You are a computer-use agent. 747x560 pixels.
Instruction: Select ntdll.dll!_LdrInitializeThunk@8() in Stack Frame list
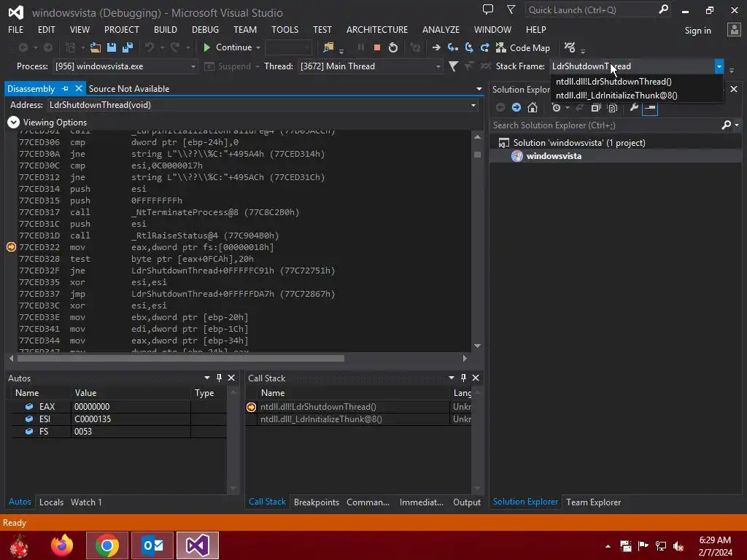tap(637, 96)
